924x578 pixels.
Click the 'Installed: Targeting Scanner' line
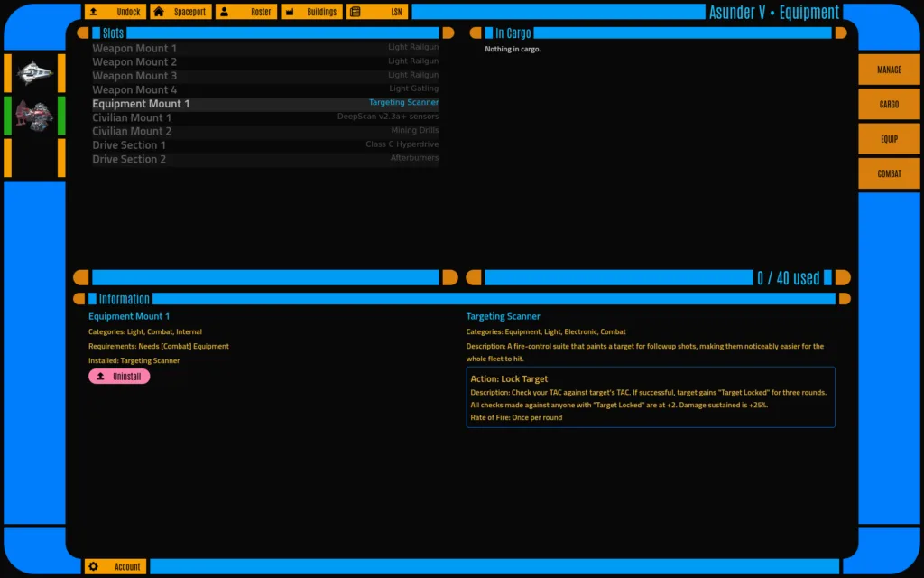134,360
